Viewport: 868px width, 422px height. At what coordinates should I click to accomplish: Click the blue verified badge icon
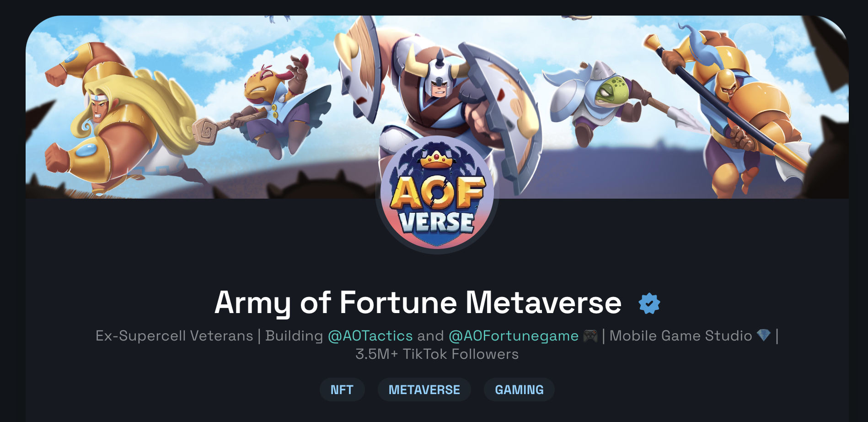pos(649,303)
